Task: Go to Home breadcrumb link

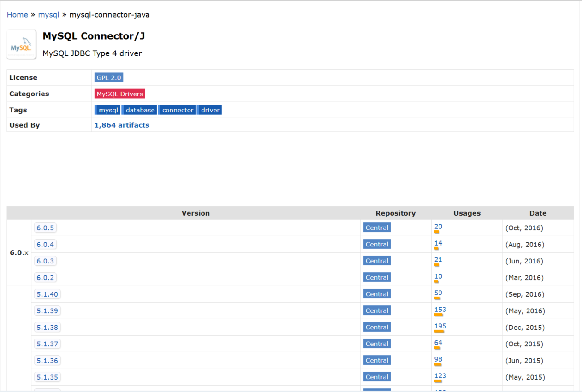Action: [17, 15]
